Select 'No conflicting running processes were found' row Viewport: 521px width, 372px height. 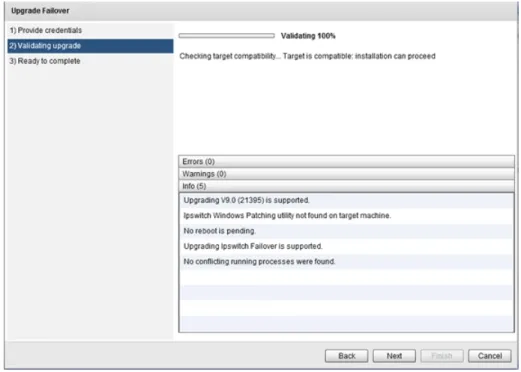point(346,262)
